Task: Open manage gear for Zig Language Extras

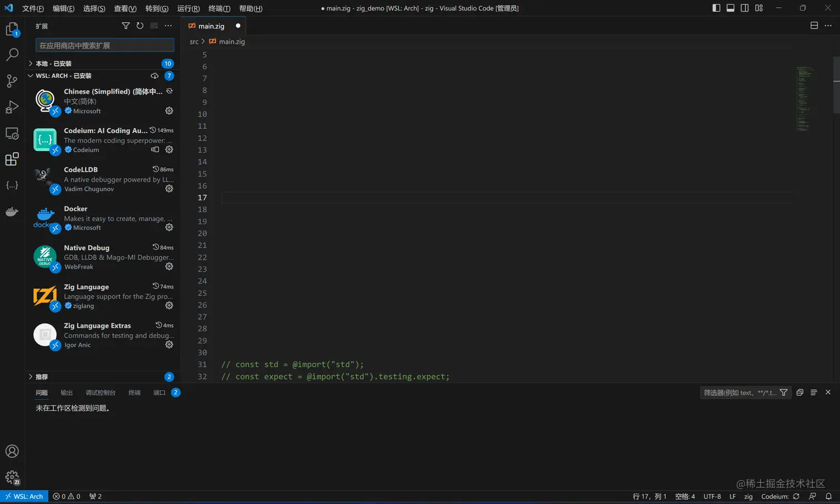Action: pos(169,345)
